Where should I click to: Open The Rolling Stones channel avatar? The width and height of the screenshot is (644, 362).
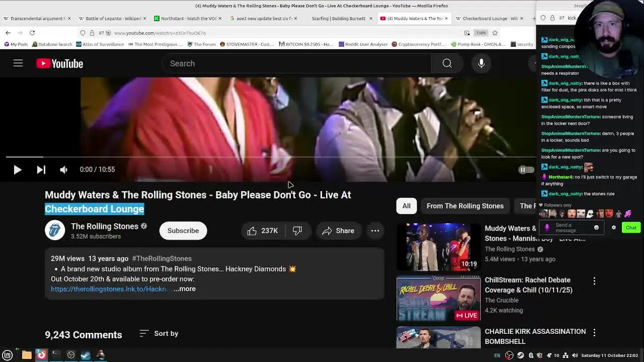point(55,231)
